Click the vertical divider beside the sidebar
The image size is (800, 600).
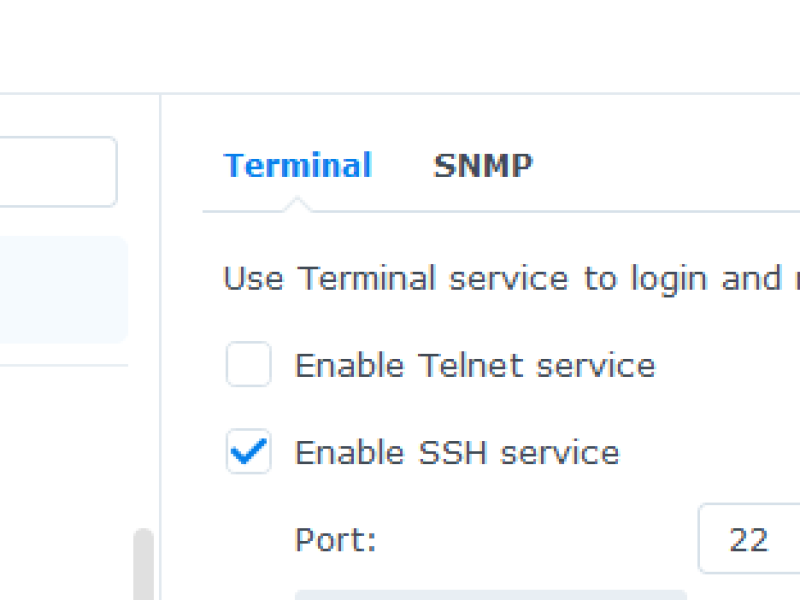click(x=160, y=347)
